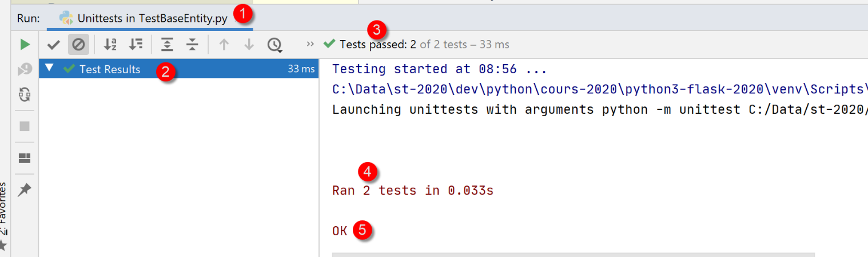Sort test results alphabetically
The width and height of the screenshot is (868, 257).
coord(110,44)
